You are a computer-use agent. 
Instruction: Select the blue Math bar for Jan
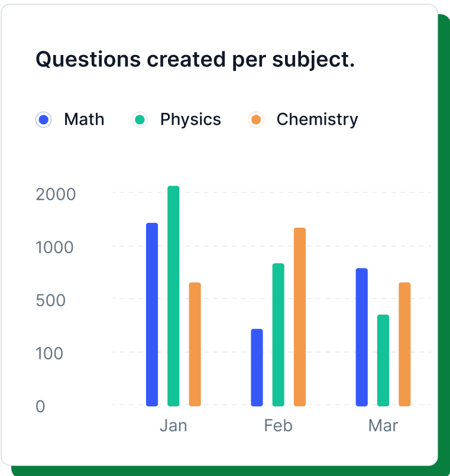tap(152, 315)
